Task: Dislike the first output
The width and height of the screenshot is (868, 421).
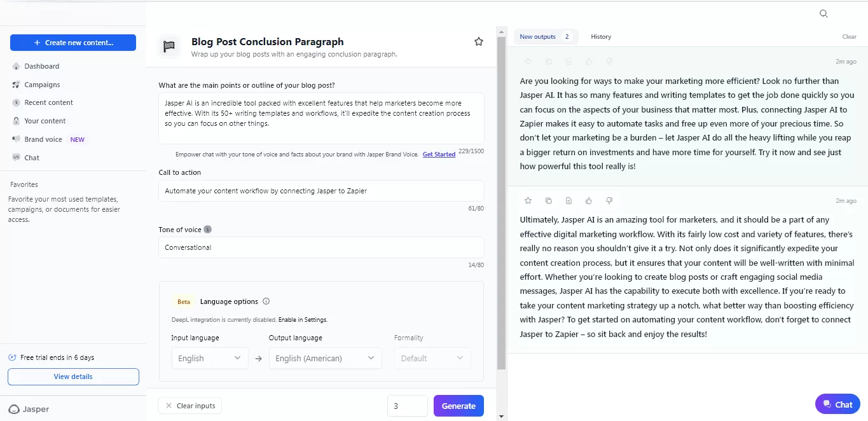Action: 609,62
